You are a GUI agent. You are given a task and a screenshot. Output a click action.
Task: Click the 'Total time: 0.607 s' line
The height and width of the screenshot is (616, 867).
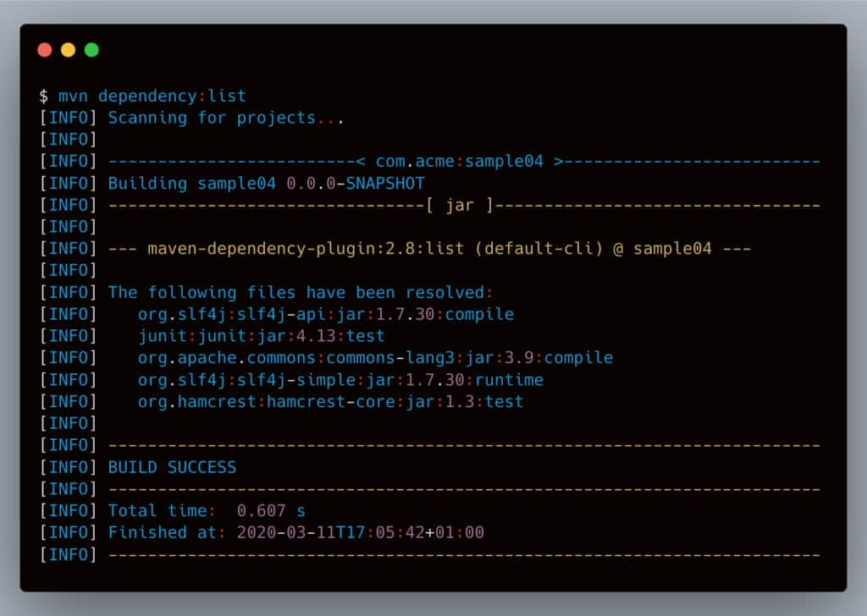tap(207, 510)
